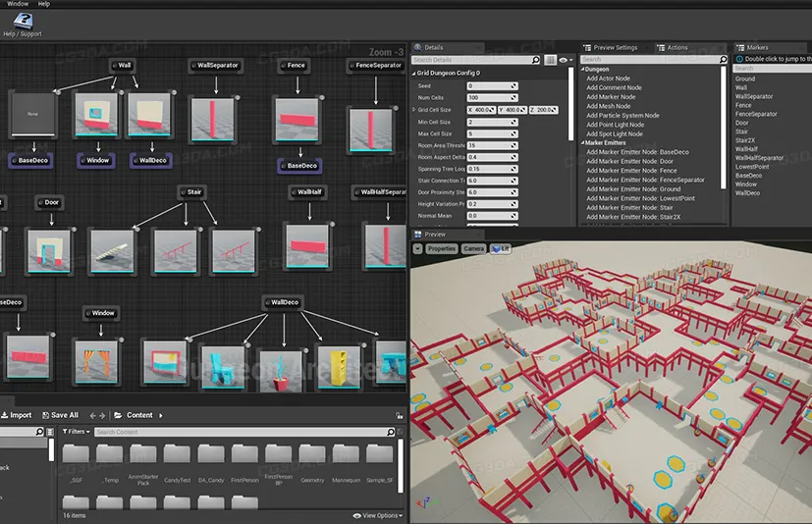812x524 pixels.
Task: Select the FenceSeparator marker node
Action: click(376, 65)
